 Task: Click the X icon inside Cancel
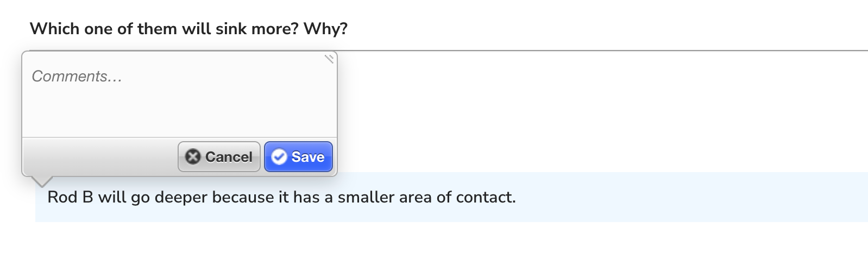pos(192,157)
